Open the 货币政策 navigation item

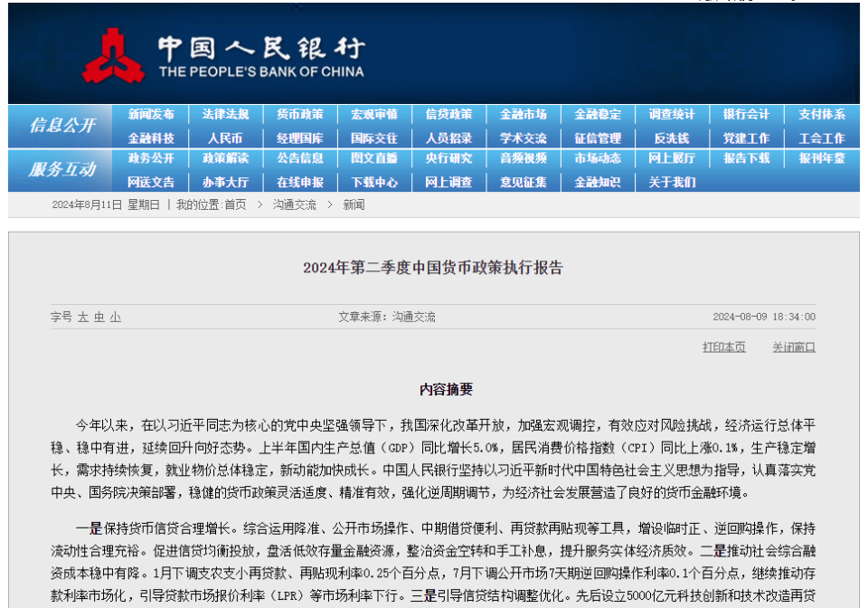pyautogui.click(x=300, y=115)
